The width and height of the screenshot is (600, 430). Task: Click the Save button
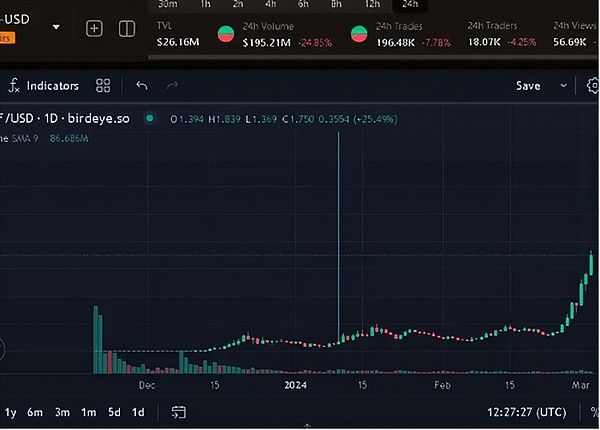click(527, 86)
